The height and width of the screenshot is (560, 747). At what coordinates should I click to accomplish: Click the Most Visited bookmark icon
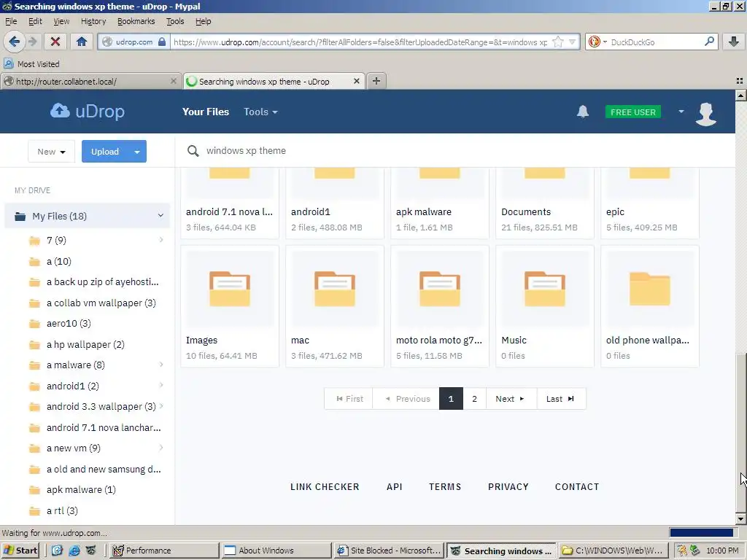click(x=9, y=63)
